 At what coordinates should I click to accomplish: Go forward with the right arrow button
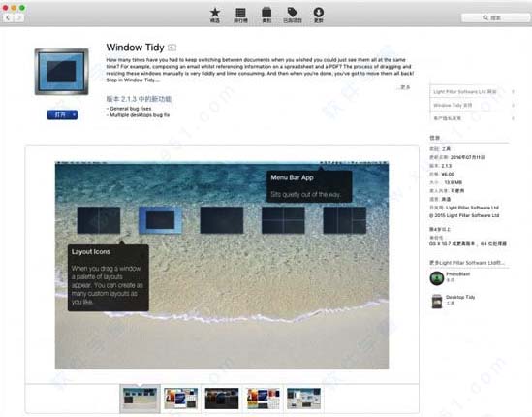[19, 17]
